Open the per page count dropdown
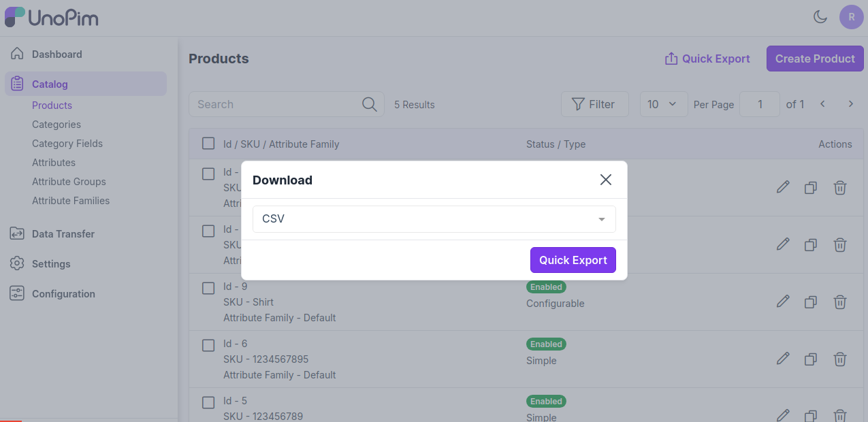Screen dimensions: 868x422 click(663, 104)
